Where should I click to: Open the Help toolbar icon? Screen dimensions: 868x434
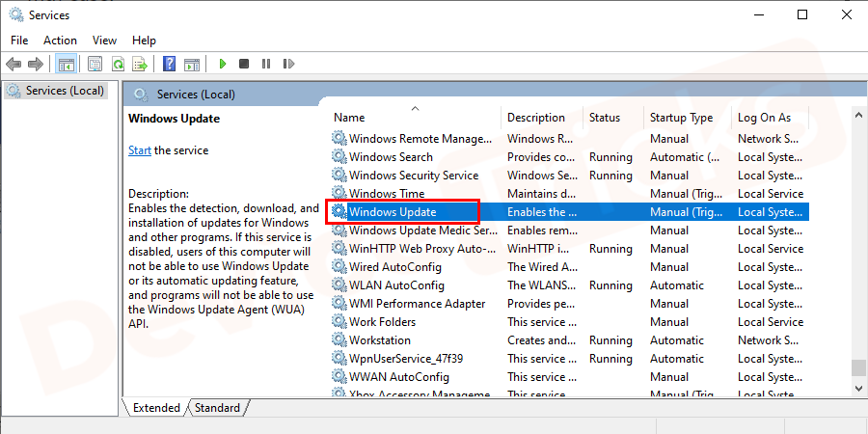coord(170,64)
